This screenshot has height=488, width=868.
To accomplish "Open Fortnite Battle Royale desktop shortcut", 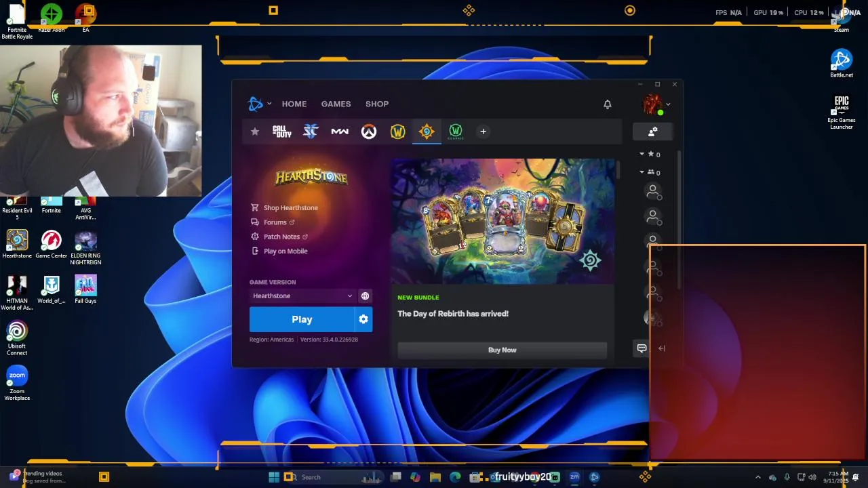I will [17, 20].
